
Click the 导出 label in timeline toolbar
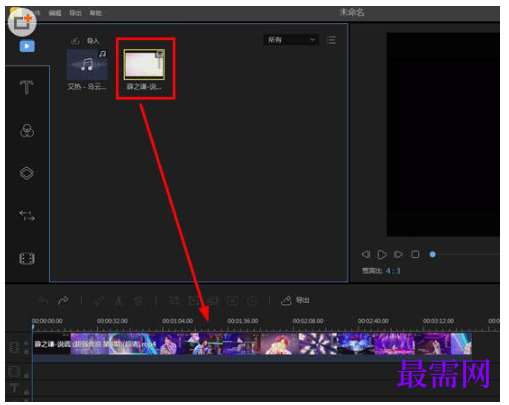(x=303, y=300)
